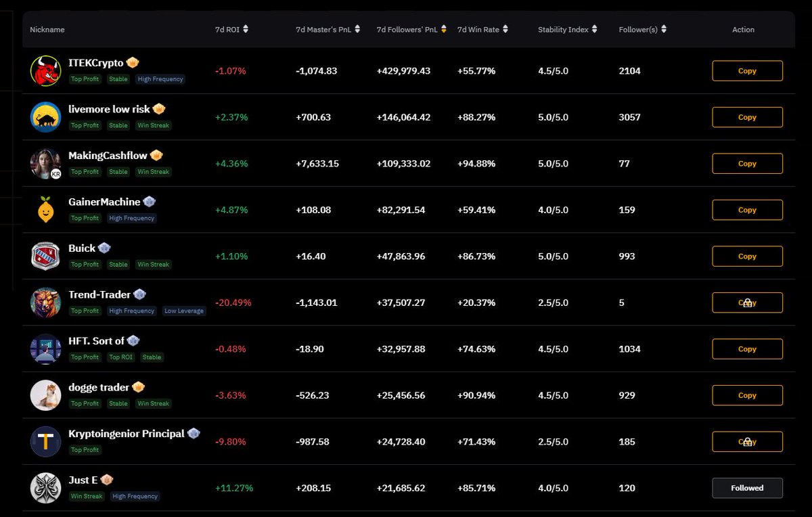
Task: Click locked Copy button for Trend-Trader
Action: point(747,302)
